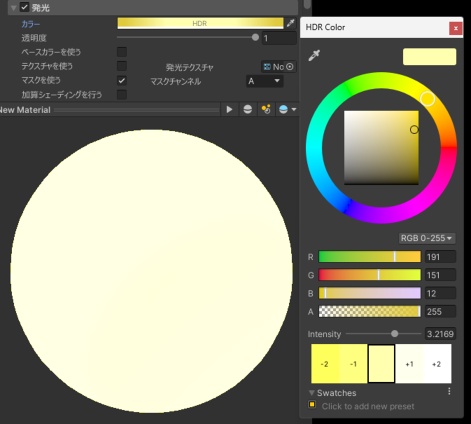This screenshot has height=424, width=471.
Task: Click the eyedropper in HDR Color window
Action: pyautogui.click(x=314, y=55)
